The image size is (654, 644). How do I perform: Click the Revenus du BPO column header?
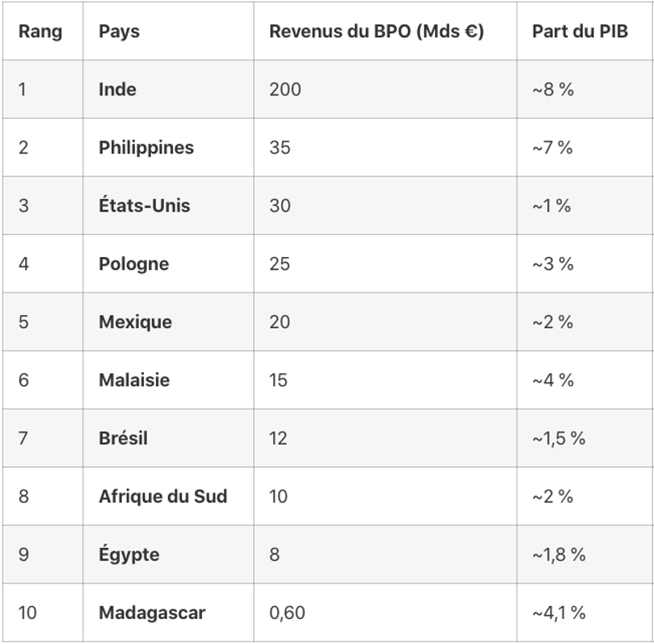click(x=376, y=32)
